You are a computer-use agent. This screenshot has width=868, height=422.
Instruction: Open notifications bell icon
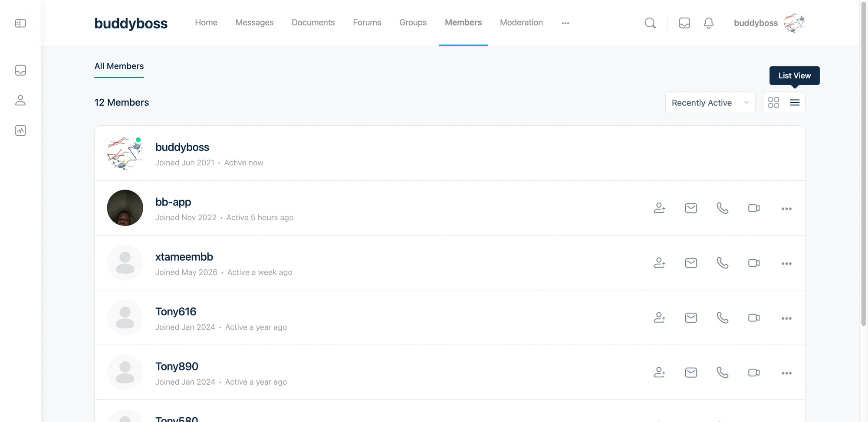pos(709,23)
